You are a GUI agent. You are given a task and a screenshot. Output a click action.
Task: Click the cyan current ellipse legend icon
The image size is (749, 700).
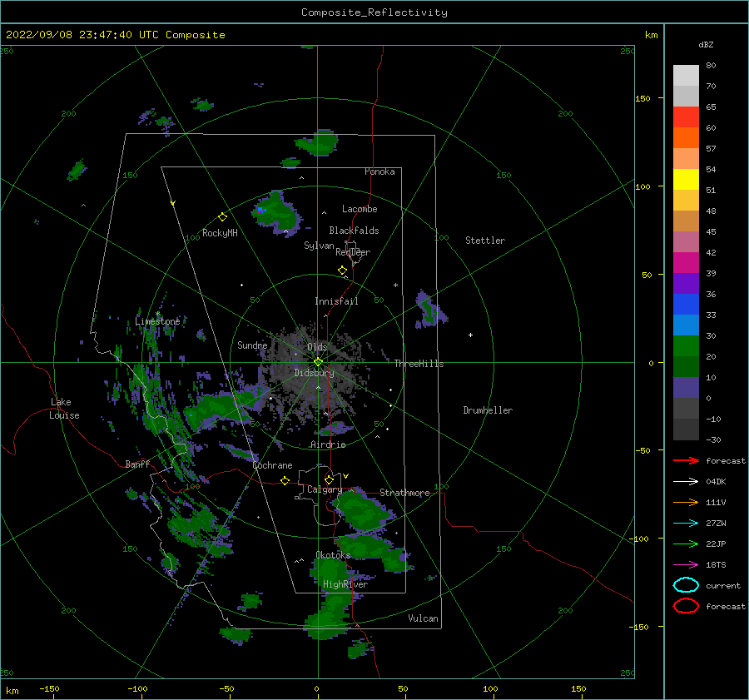(686, 585)
